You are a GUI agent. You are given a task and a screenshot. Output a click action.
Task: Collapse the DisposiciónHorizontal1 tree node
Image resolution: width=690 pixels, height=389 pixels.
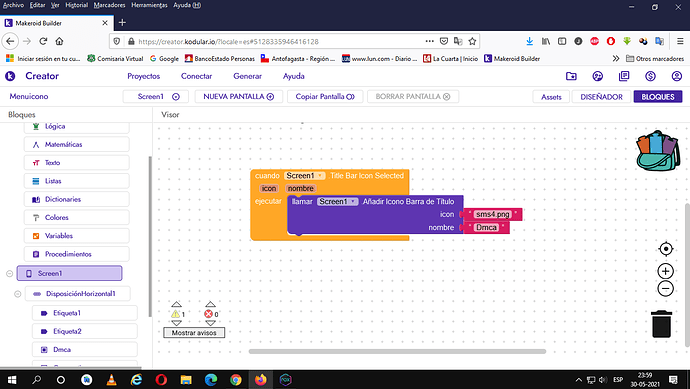(18, 294)
